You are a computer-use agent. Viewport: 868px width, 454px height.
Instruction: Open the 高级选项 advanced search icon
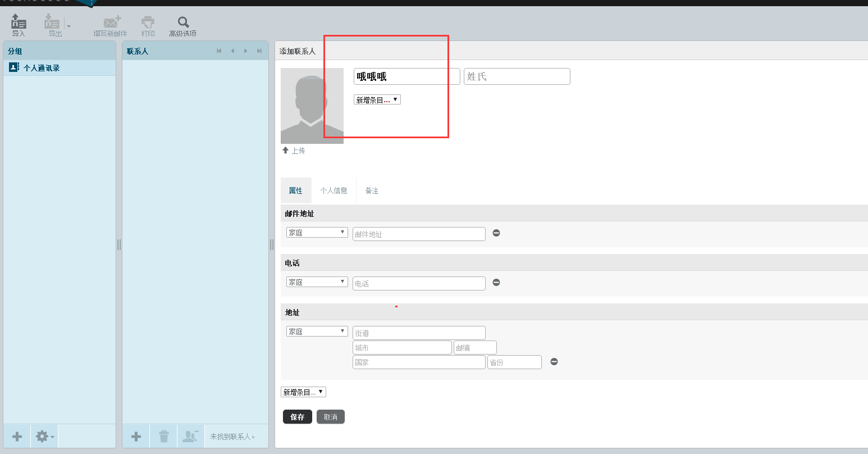coord(183,25)
